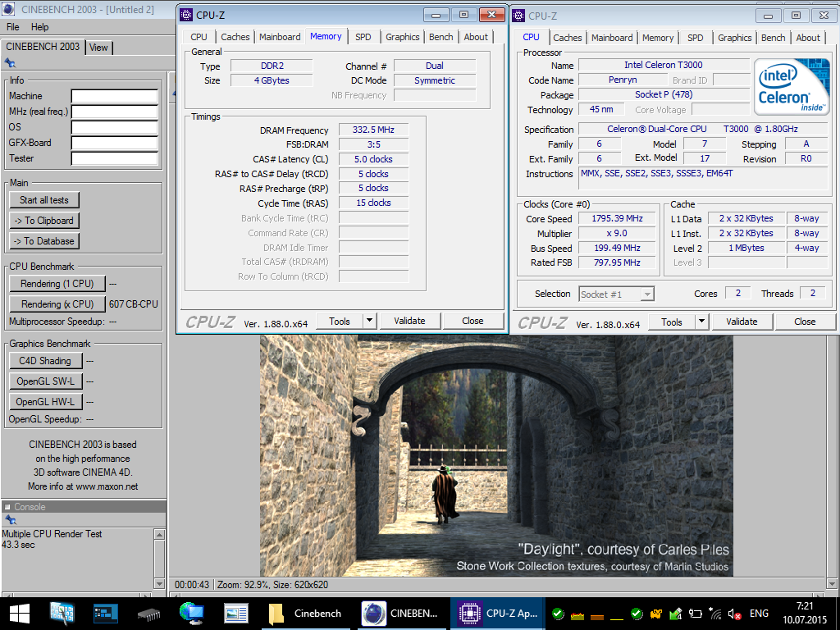Screen dimensions: 840x630
Task: Click pin icon in Console panel
Action: point(10,519)
